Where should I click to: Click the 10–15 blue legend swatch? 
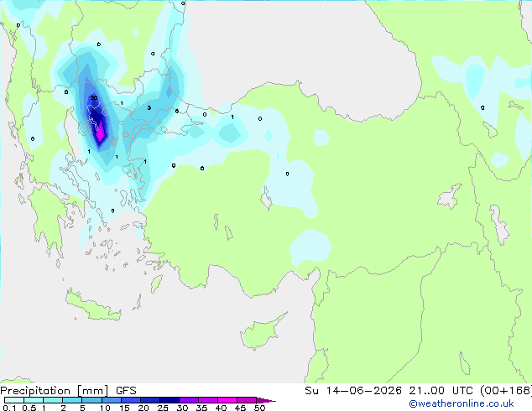click(112, 400)
